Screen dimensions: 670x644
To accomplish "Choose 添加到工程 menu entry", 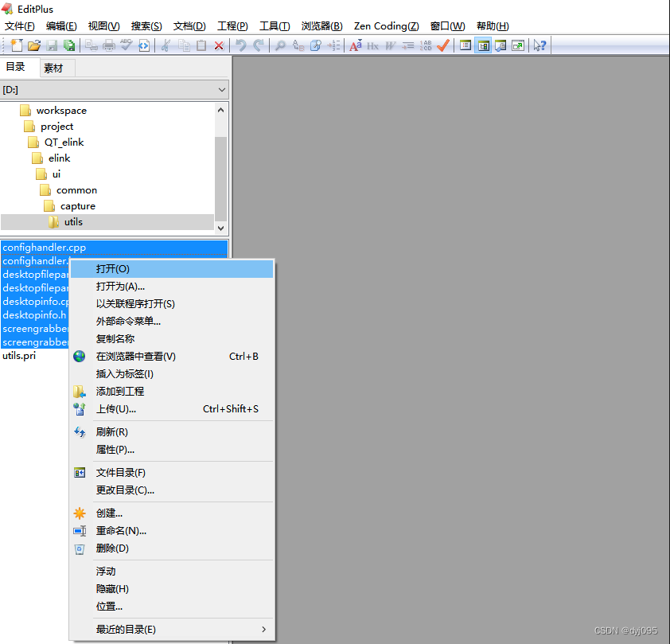I will click(x=171, y=392).
